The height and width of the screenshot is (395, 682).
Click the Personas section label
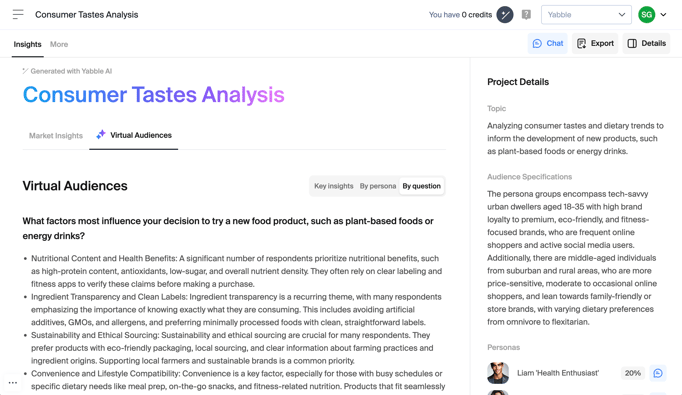click(503, 347)
